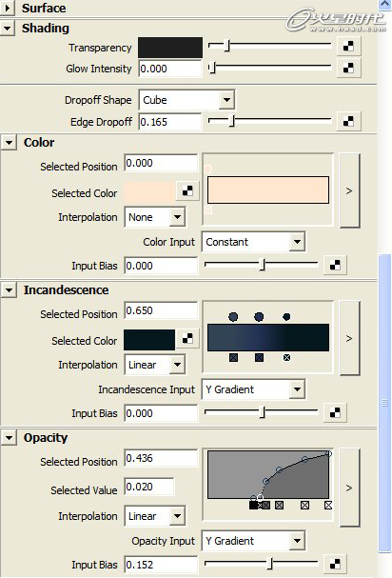Viewport: 392px width, 578px height.
Task: Open the larger Opacity ramp editor with arrow button
Action: coord(349,488)
